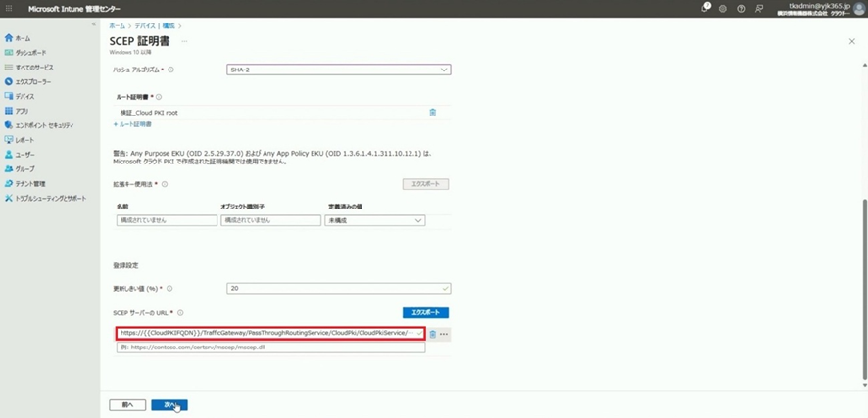Screen dimensions: 868x418
Task: Click the 前へ button
Action: click(x=127, y=404)
